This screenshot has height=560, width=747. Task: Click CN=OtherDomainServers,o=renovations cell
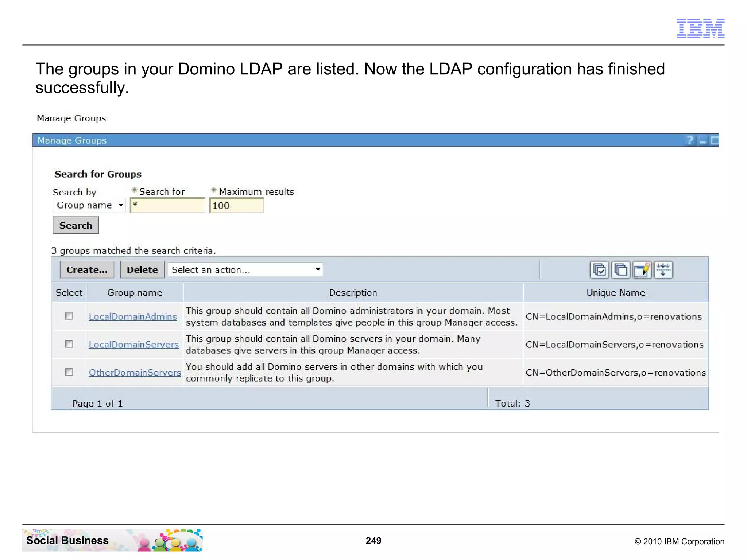616,373
